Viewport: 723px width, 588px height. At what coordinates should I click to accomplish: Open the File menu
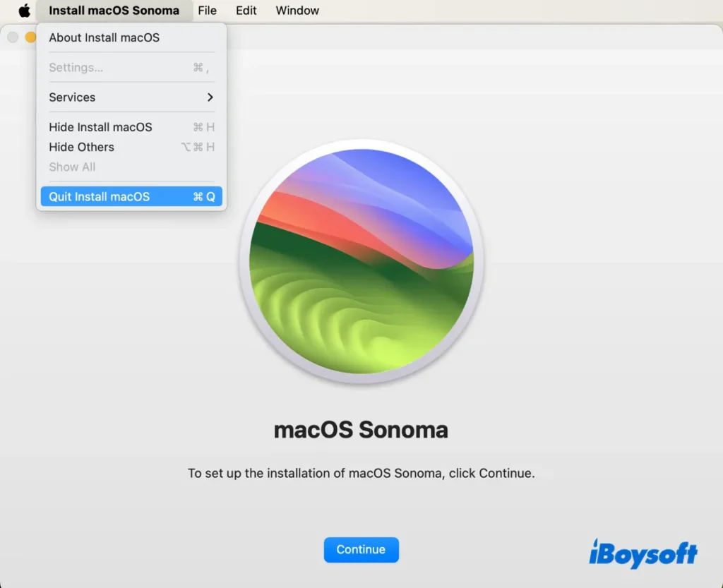[x=207, y=10]
